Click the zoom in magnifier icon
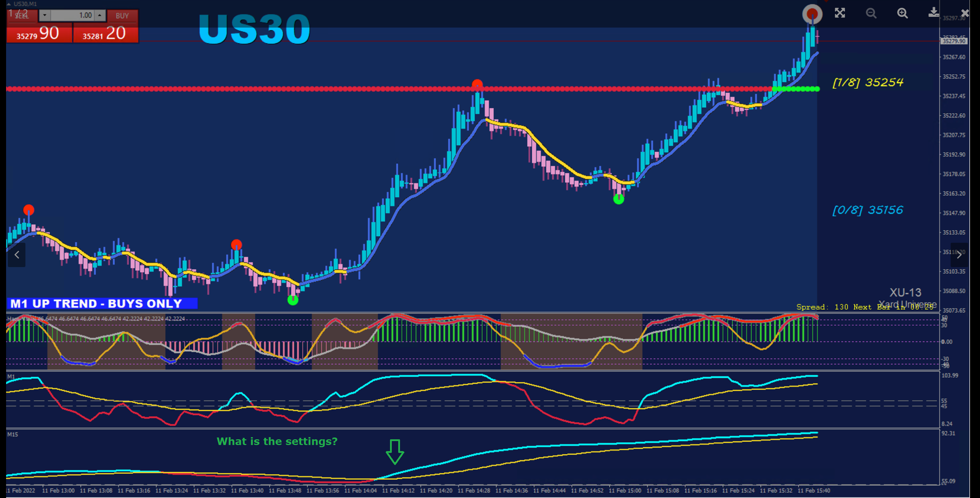The image size is (980, 498). coord(902,13)
